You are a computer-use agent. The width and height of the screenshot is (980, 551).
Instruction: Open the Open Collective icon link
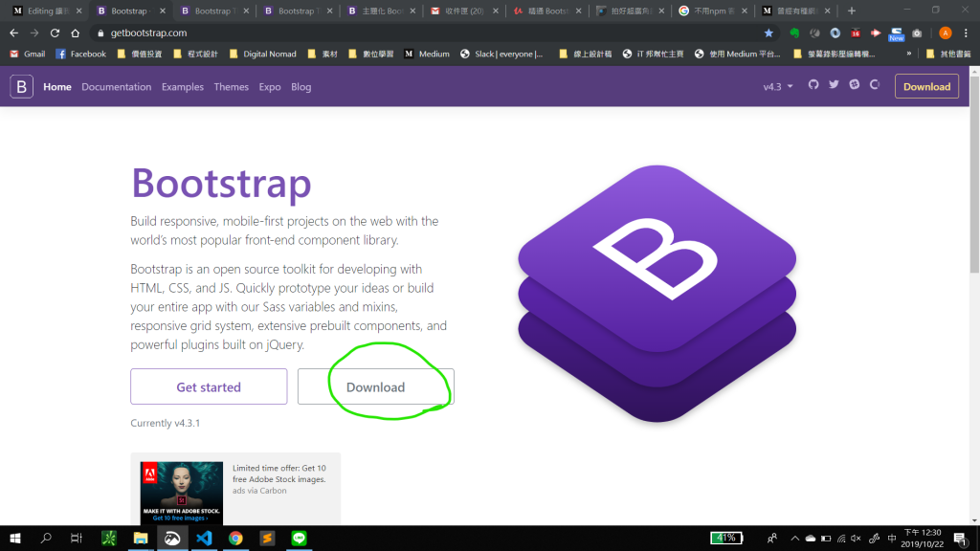click(875, 84)
